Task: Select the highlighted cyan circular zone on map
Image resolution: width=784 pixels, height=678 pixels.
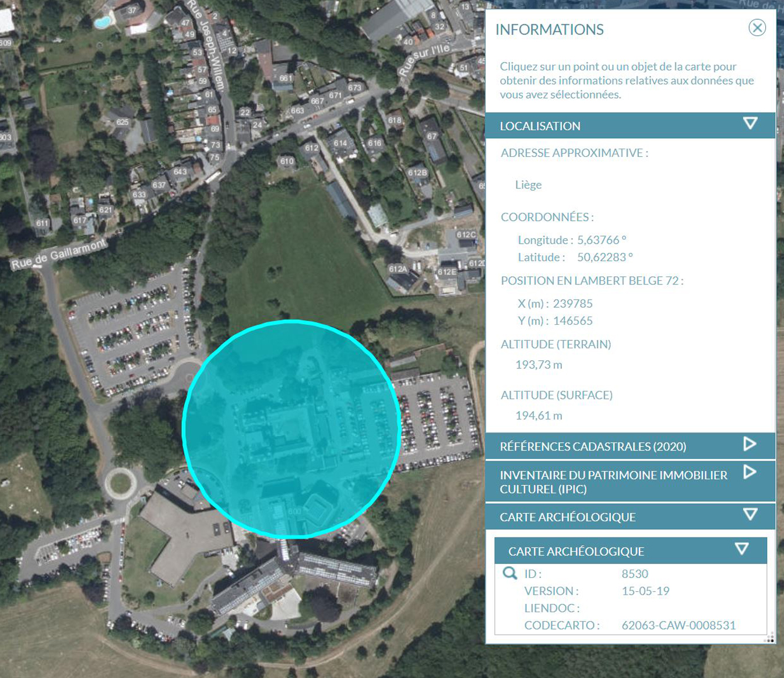Action: (291, 428)
